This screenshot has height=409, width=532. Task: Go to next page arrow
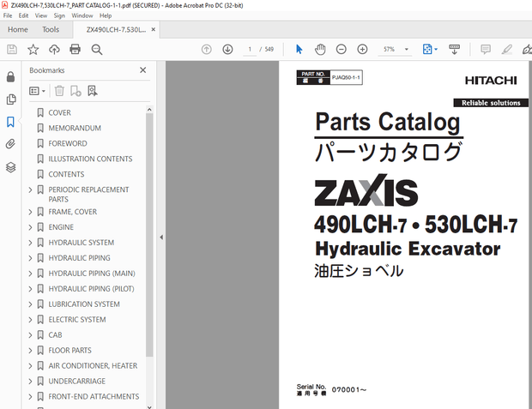[227, 50]
